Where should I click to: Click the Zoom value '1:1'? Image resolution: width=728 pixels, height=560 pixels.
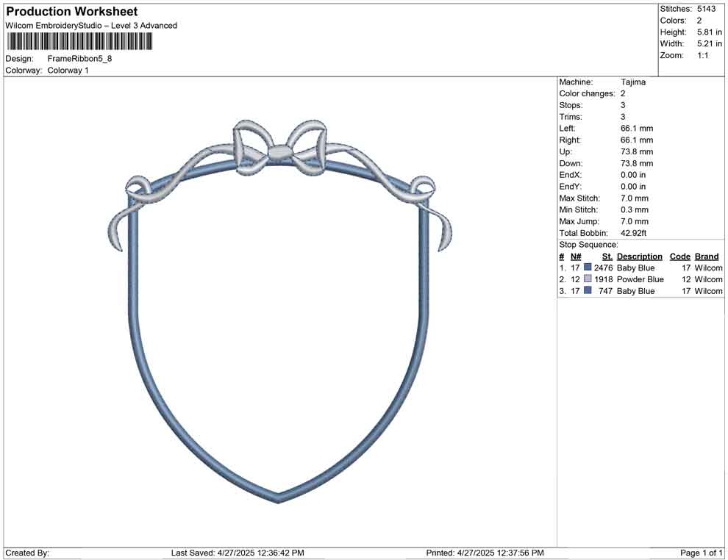[703, 55]
